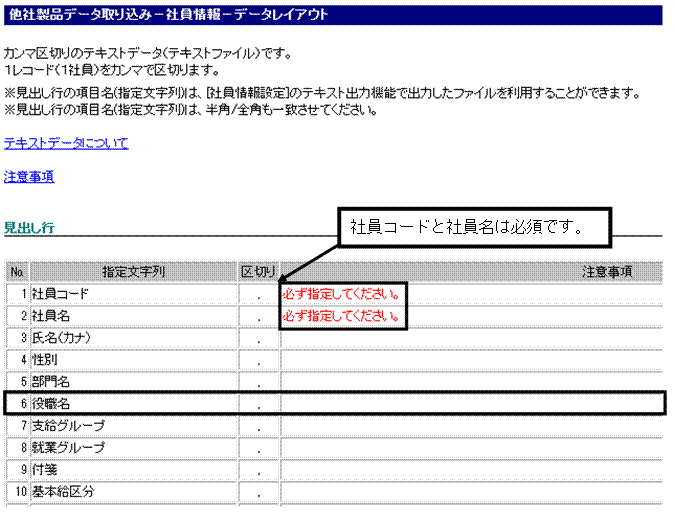Open the 注意事項 link

coord(29,177)
